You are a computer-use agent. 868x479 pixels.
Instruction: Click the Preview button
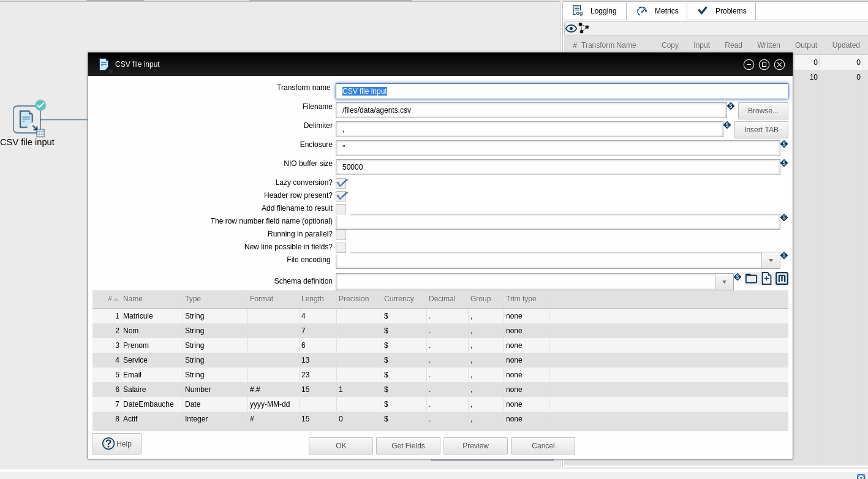(475, 446)
